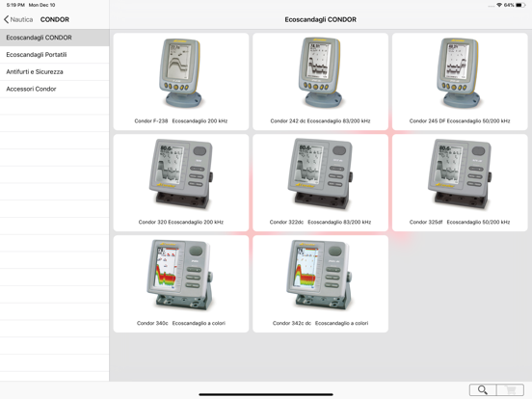
Task: Open Condor 245 DF product image
Action: [x=460, y=73]
